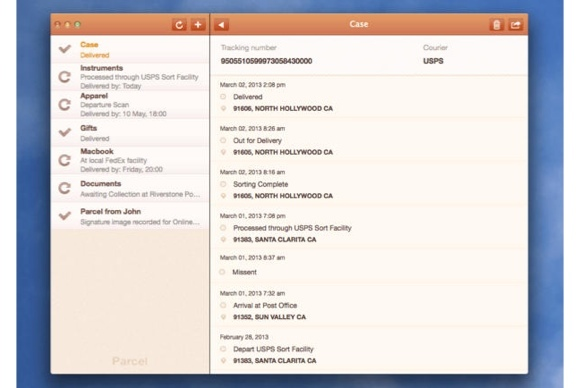580x388 pixels.
Task: Select the Instruments delivery
Action: pos(130,77)
